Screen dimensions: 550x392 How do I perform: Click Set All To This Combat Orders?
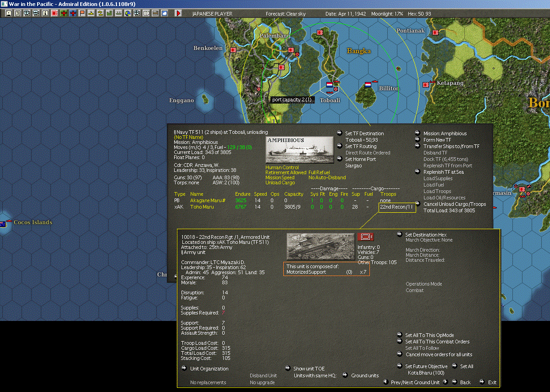pyautogui.click(x=437, y=342)
